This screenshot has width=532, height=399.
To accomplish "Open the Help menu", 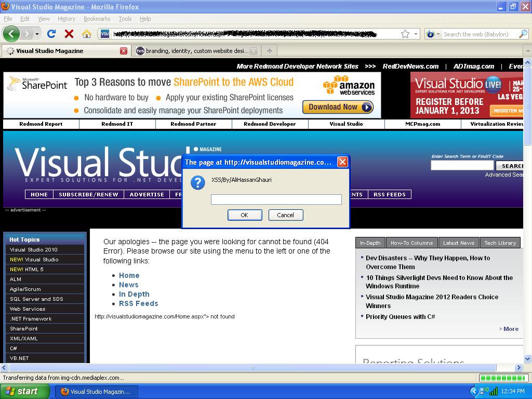I will coord(145,19).
